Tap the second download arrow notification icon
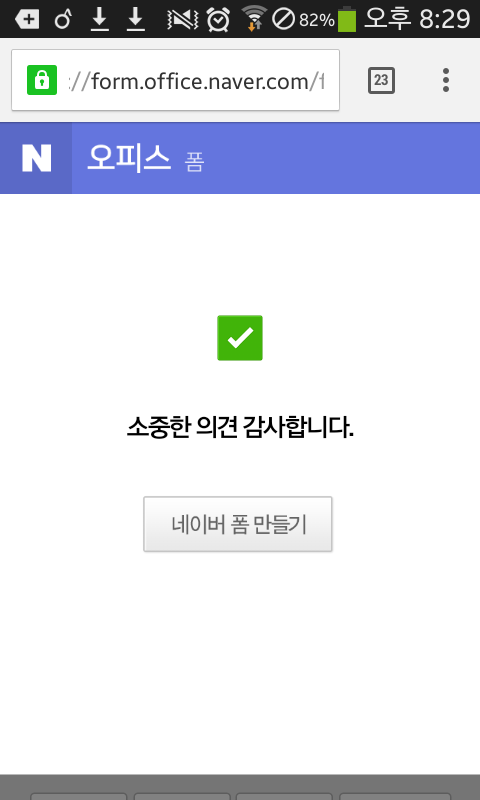The height and width of the screenshot is (800, 480). point(135,20)
